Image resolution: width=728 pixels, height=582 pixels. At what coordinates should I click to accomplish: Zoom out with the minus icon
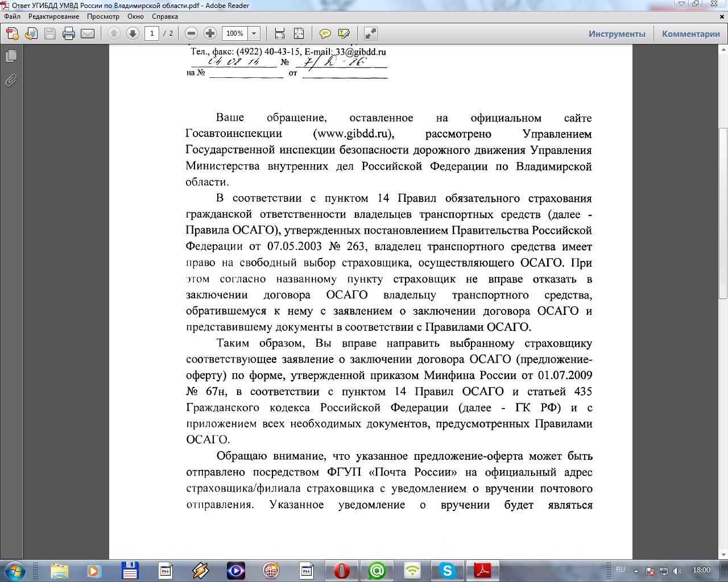tap(192, 34)
